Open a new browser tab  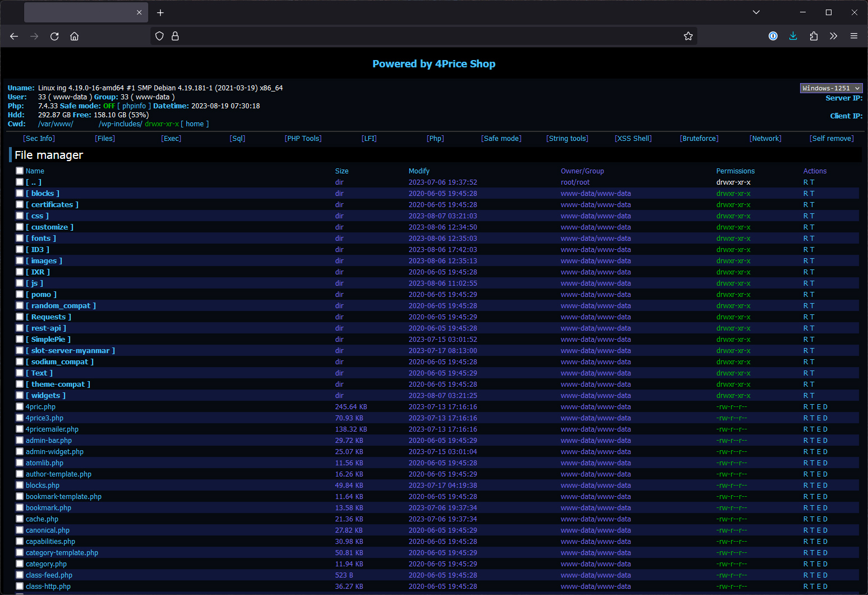(x=161, y=12)
